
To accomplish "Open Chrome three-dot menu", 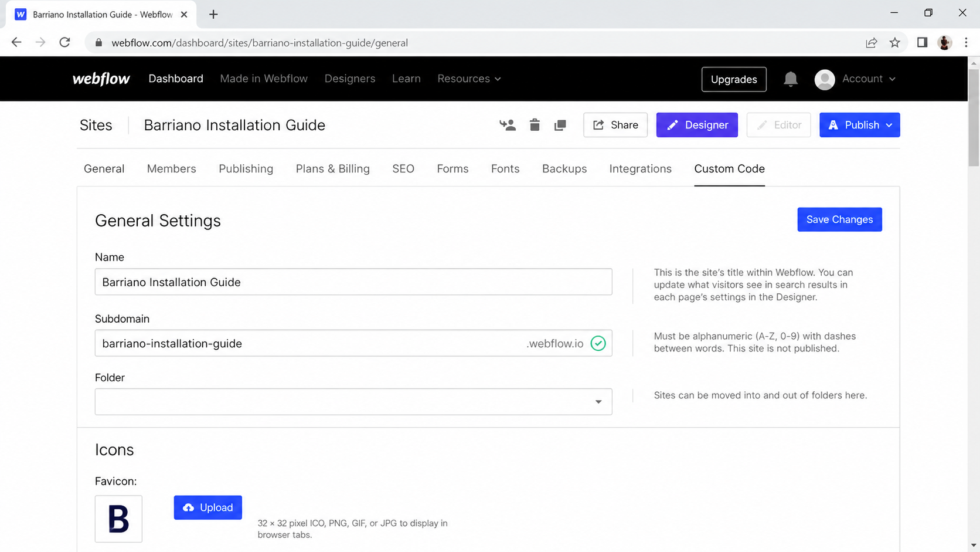I will (966, 42).
